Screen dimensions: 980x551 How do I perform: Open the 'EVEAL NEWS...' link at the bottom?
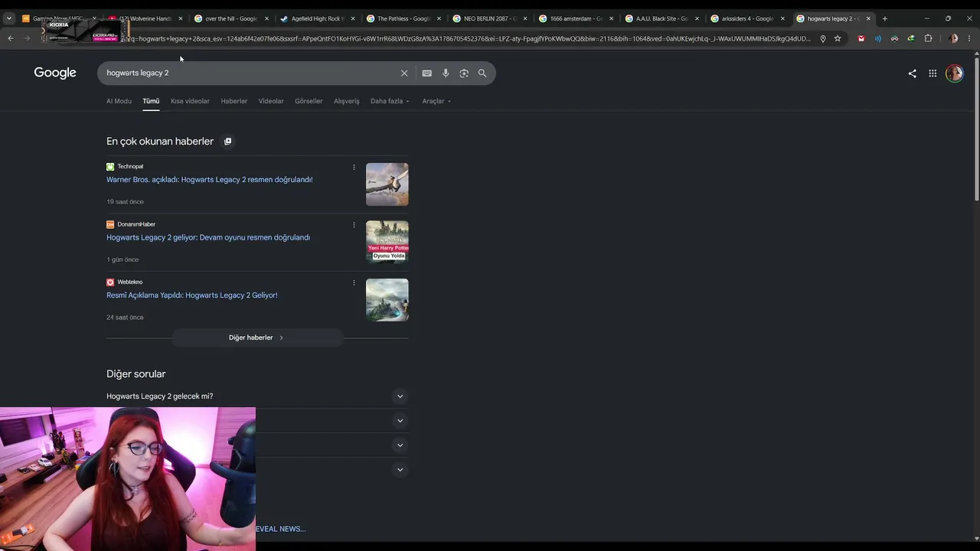(280, 529)
